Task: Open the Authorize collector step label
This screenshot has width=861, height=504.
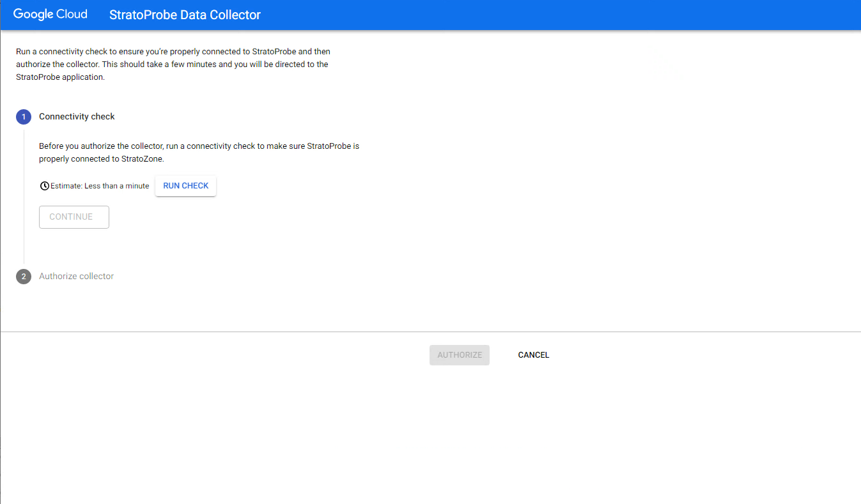Action: (76, 277)
